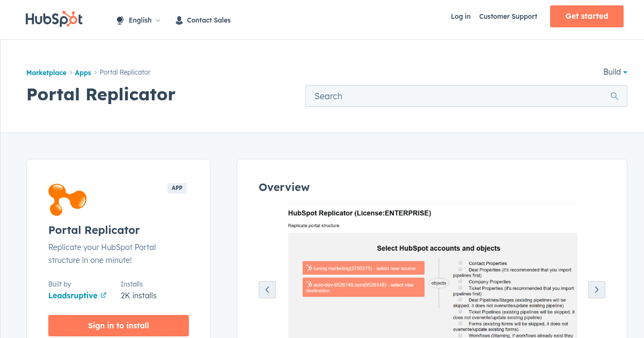Open the tuning.marketing source selector

[363, 267]
